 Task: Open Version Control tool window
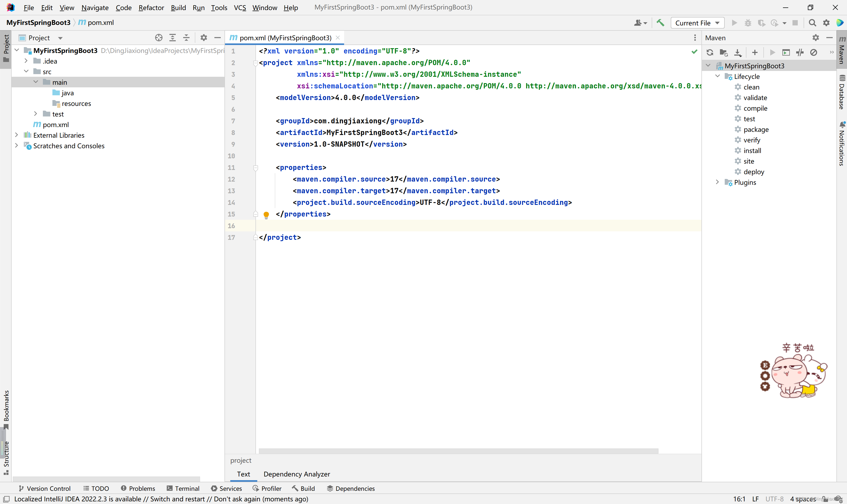(x=44, y=488)
